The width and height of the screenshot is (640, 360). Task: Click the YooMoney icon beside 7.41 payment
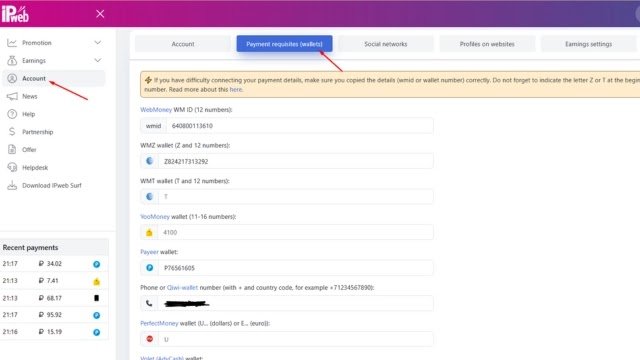coord(97,281)
